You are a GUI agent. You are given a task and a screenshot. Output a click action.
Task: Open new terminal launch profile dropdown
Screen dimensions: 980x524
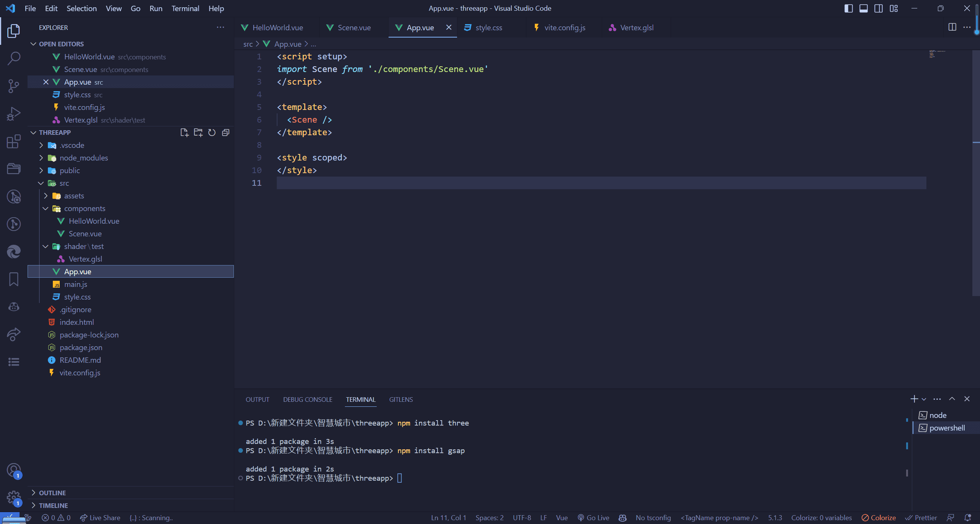pyautogui.click(x=924, y=399)
